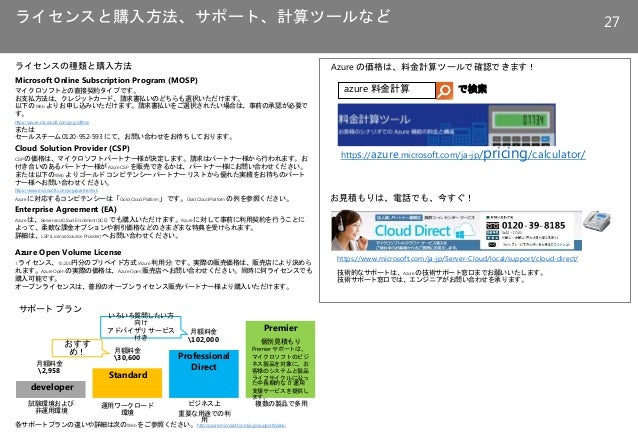Open the Azure pricing calculator link
This screenshot has width=638, height=442.
coord(463,154)
